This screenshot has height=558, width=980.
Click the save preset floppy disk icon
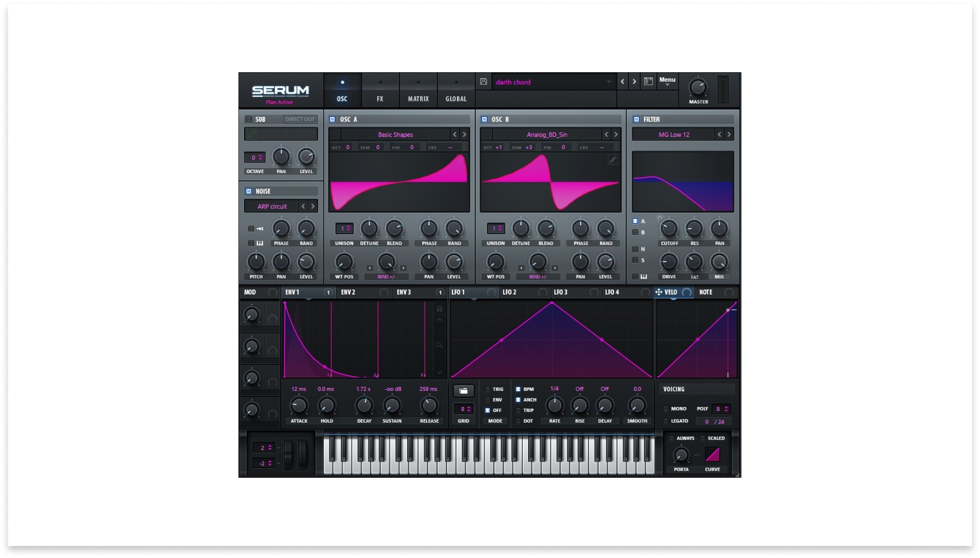click(x=483, y=81)
